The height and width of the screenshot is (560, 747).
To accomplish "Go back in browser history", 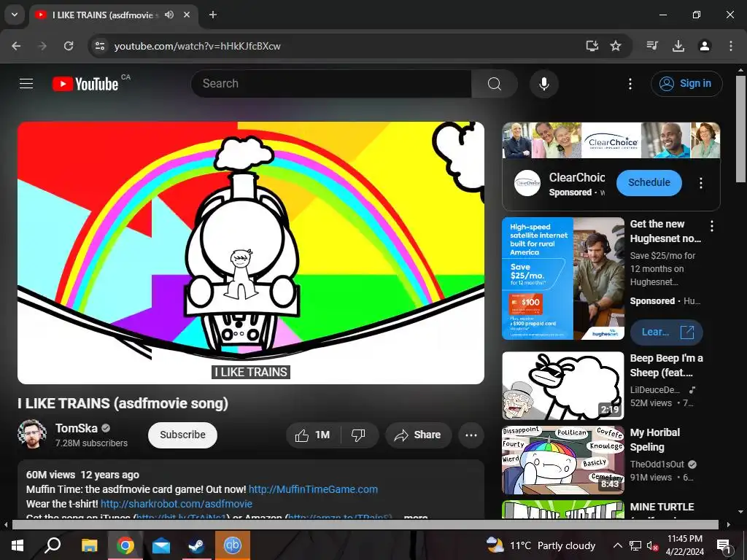I will 16,46.
